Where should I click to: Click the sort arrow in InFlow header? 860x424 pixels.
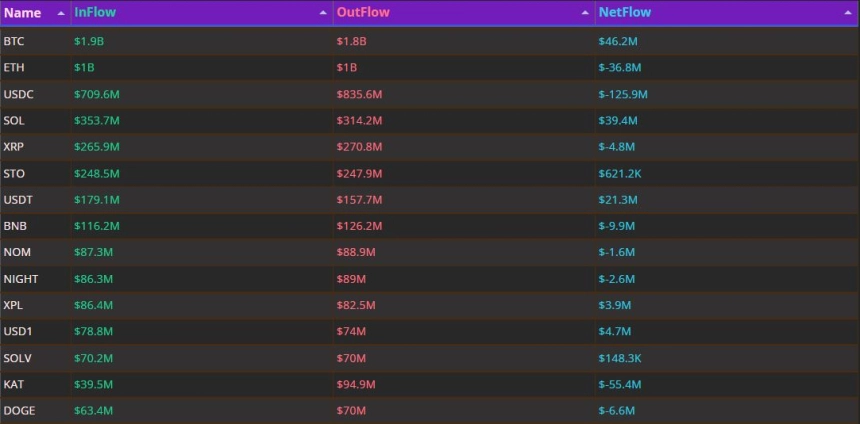point(323,14)
